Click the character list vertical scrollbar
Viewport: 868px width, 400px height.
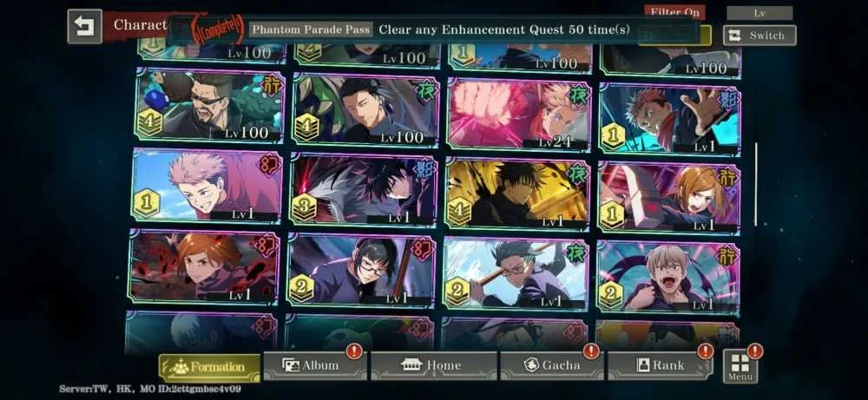point(756,184)
